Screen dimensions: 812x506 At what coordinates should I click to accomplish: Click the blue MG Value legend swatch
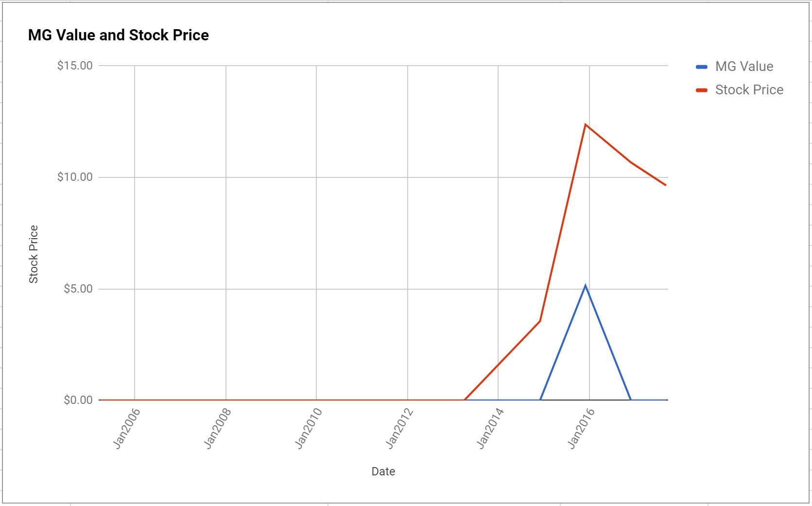pyautogui.click(x=702, y=67)
